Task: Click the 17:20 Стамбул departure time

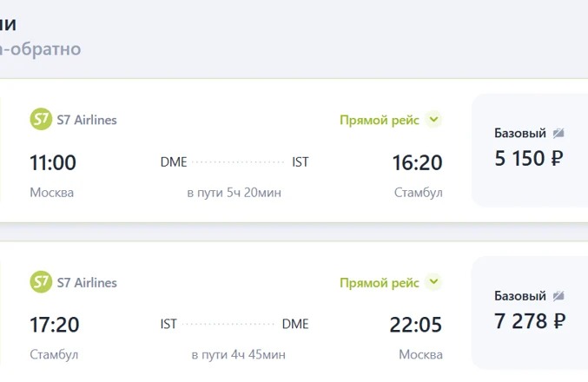Action: (x=54, y=325)
